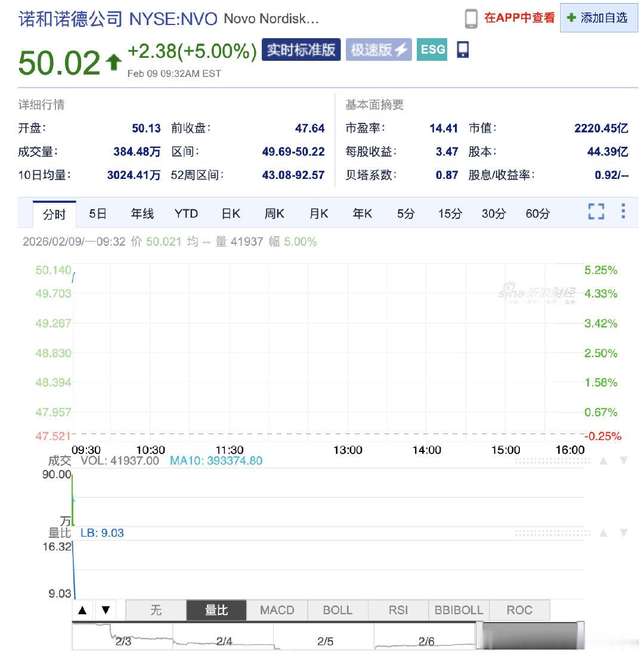
Task: Click the 市值 value 2220.45亿
Action: (601, 128)
